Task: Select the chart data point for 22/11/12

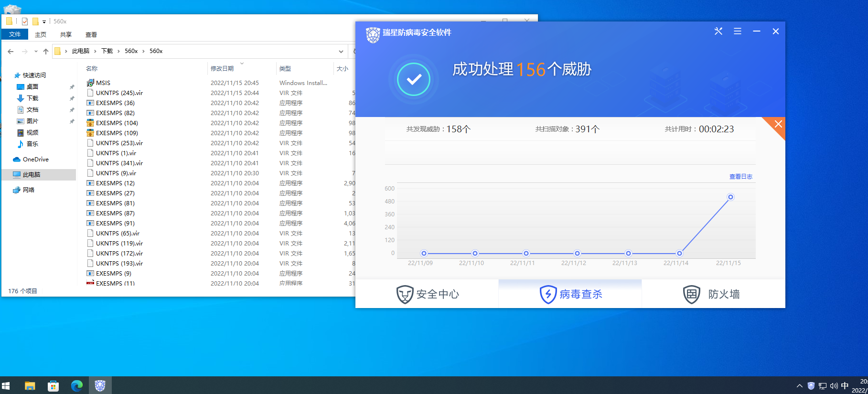Action: [x=577, y=254]
